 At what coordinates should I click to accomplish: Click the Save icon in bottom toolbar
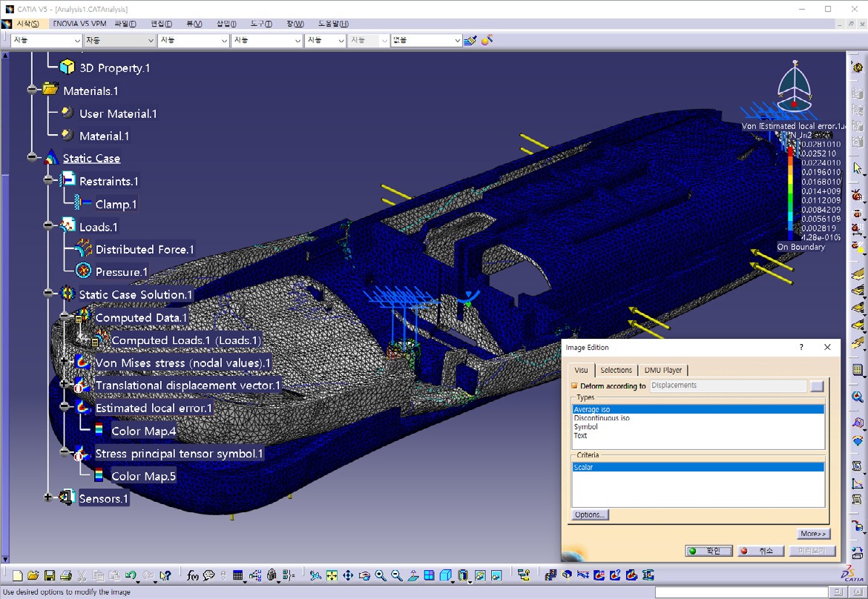(50, 575)
